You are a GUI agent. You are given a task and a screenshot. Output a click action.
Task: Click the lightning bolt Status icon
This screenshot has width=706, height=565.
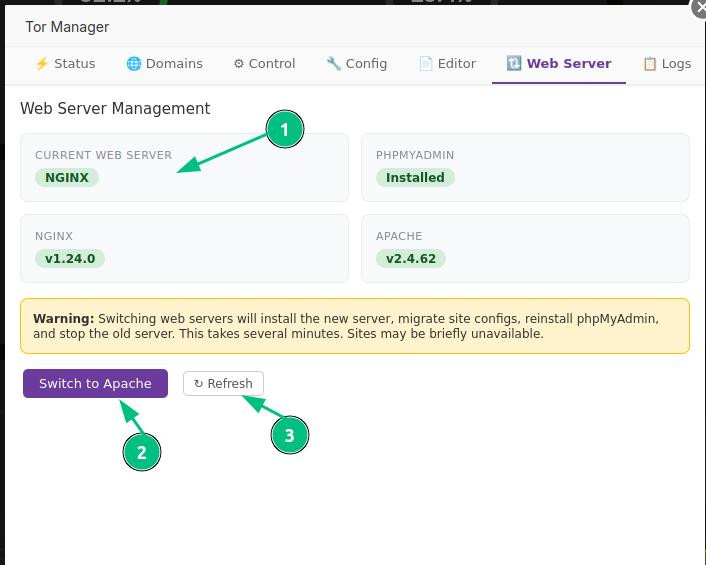point(42,63)
